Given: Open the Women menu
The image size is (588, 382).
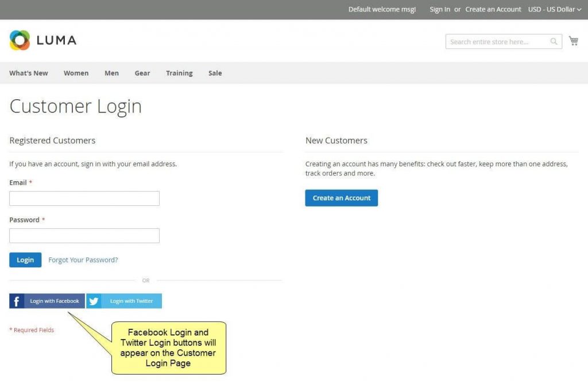Looking at the screenshot, I should point(76,73).
